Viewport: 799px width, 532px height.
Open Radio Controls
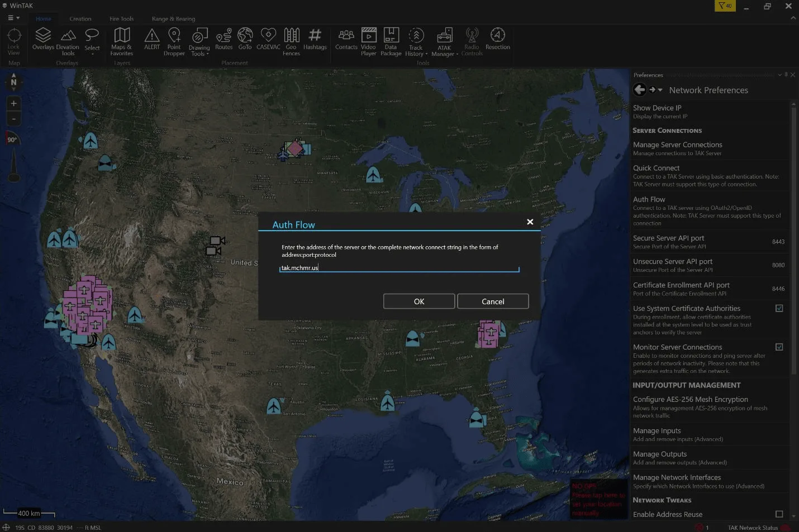472,42
